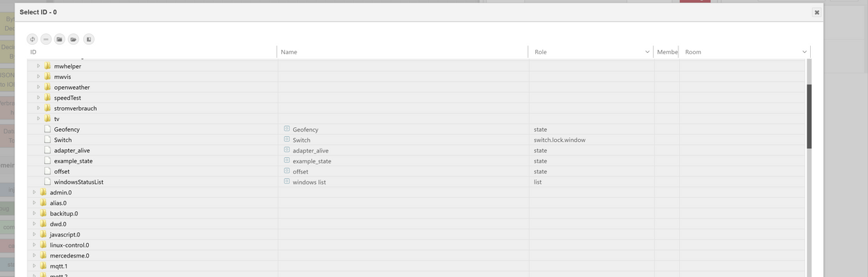The width and height of the screenshot is (868, 277).
Task: Expand the javascript.0 node
Action: (34, 234)
